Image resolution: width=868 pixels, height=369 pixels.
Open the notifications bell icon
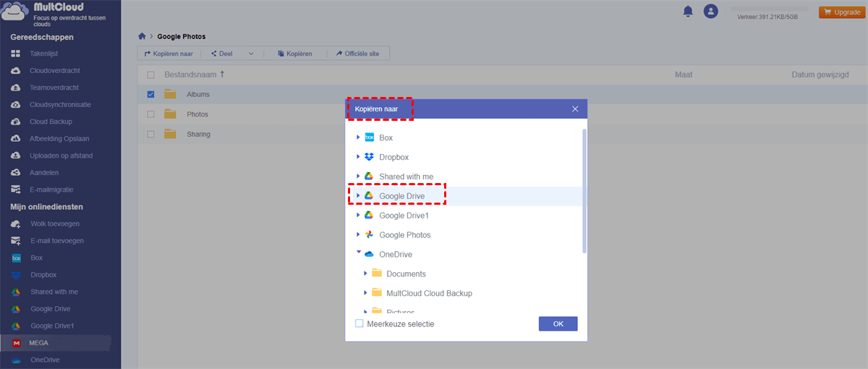point(688,11)
